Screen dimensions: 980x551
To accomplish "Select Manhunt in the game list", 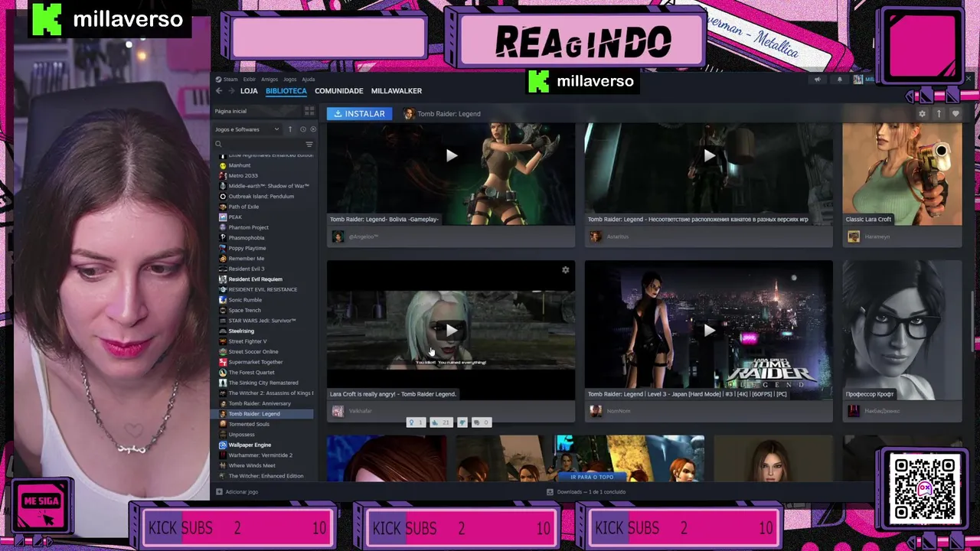I will pyautogui.click(x=240, y=165).
